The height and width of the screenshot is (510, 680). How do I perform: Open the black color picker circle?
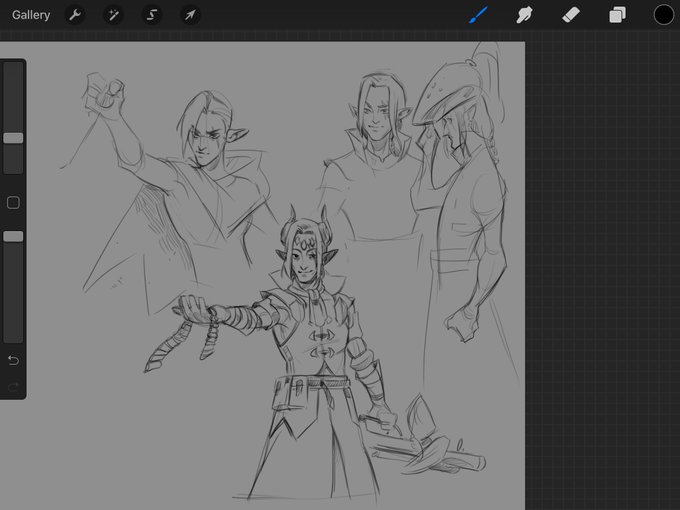tap(664, 15)
